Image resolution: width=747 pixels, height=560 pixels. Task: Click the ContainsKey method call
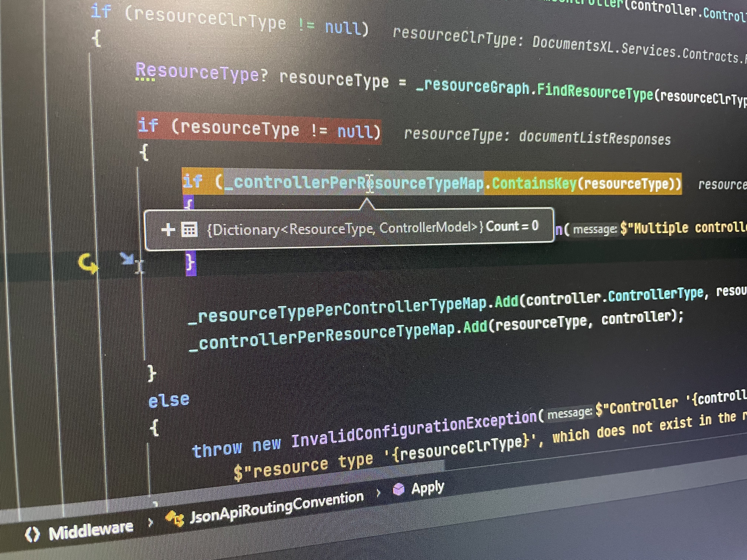click(534, 184)
